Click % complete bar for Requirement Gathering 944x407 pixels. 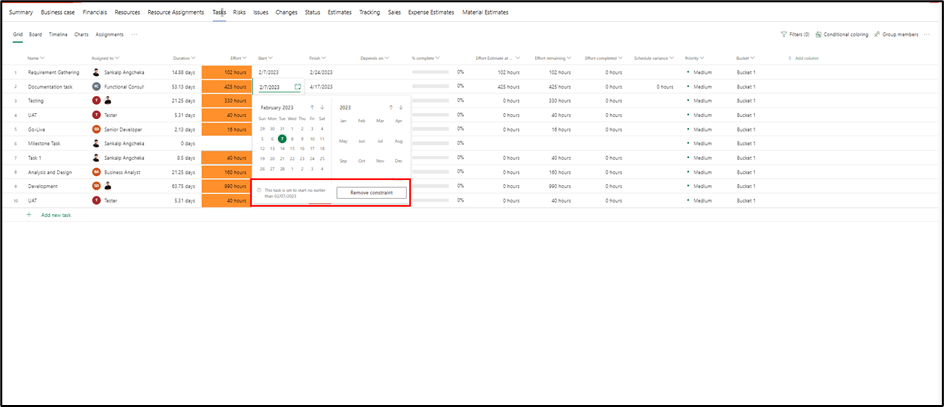(431, 73)
